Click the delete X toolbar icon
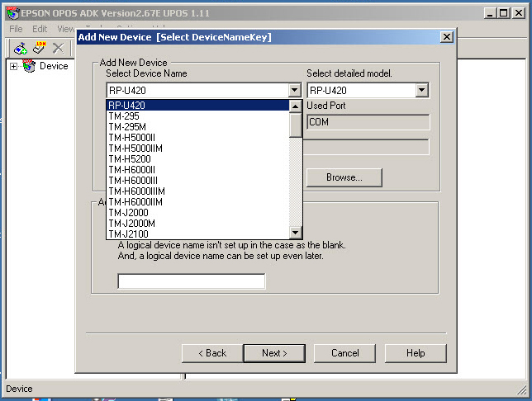 (x=59, y=48)
